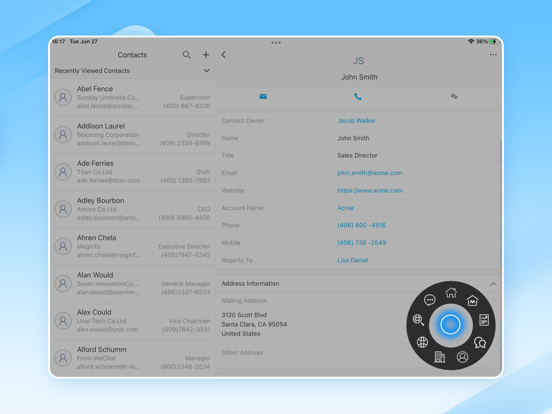Open Acme account name link

tap(345, 208)
